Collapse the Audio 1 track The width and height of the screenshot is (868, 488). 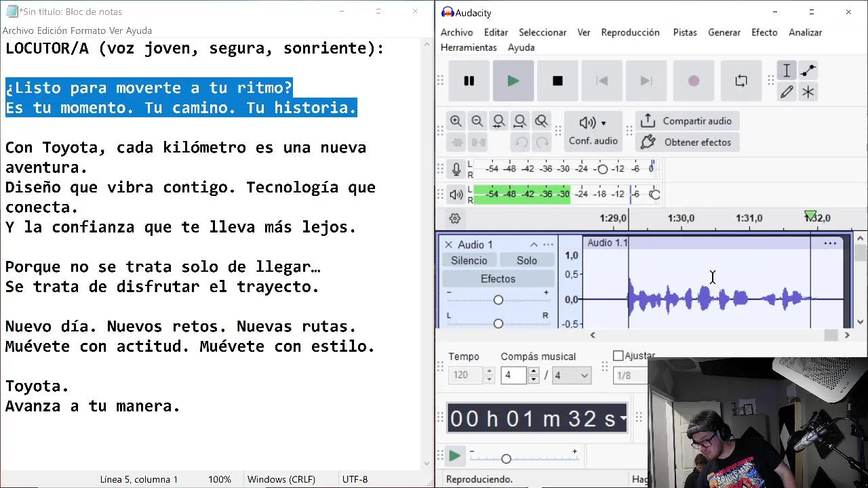tap(534, 245)
